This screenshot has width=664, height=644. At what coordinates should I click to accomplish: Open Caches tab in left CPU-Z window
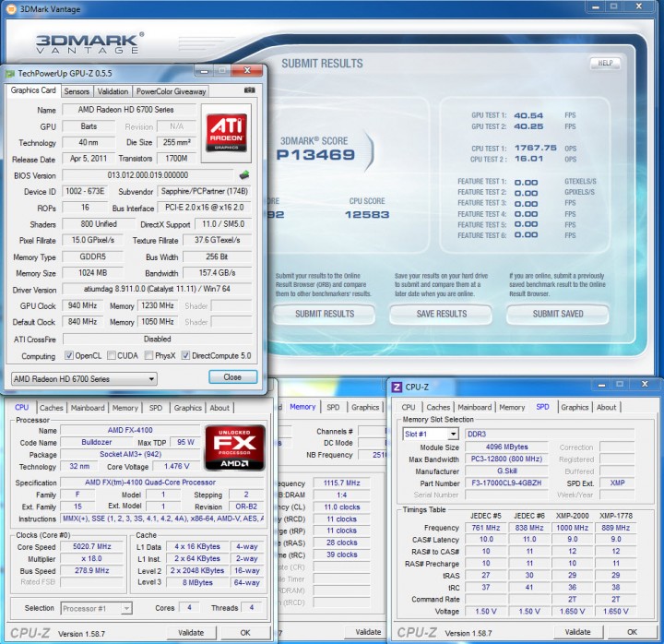[x=52, y=408]
